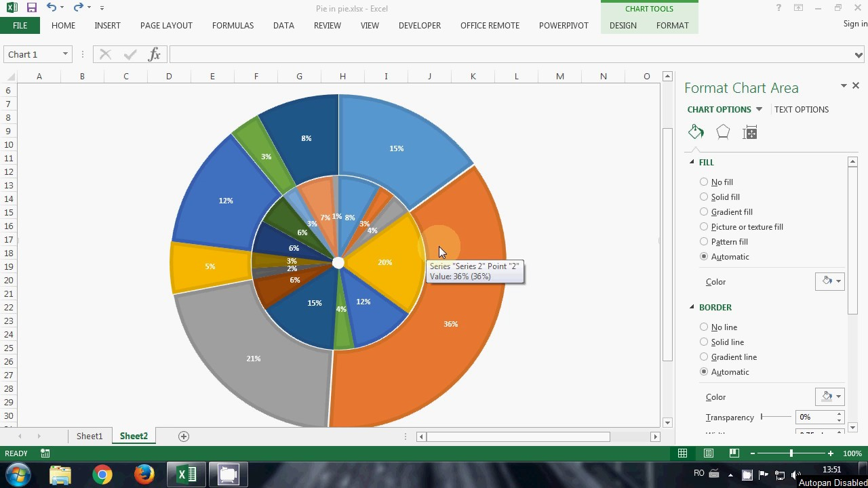Click the Size & Properties icon
This screenshot has height=488, width=868.
pos(750,131)
